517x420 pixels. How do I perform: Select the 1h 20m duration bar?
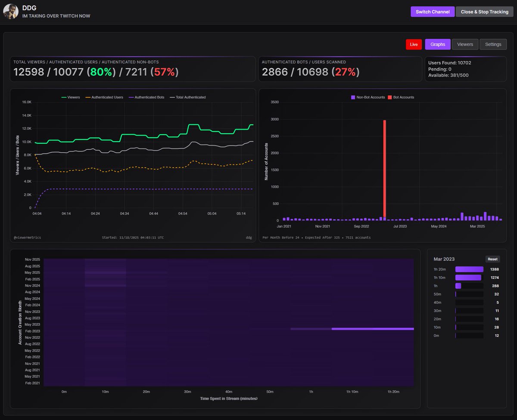pos(470,269)
